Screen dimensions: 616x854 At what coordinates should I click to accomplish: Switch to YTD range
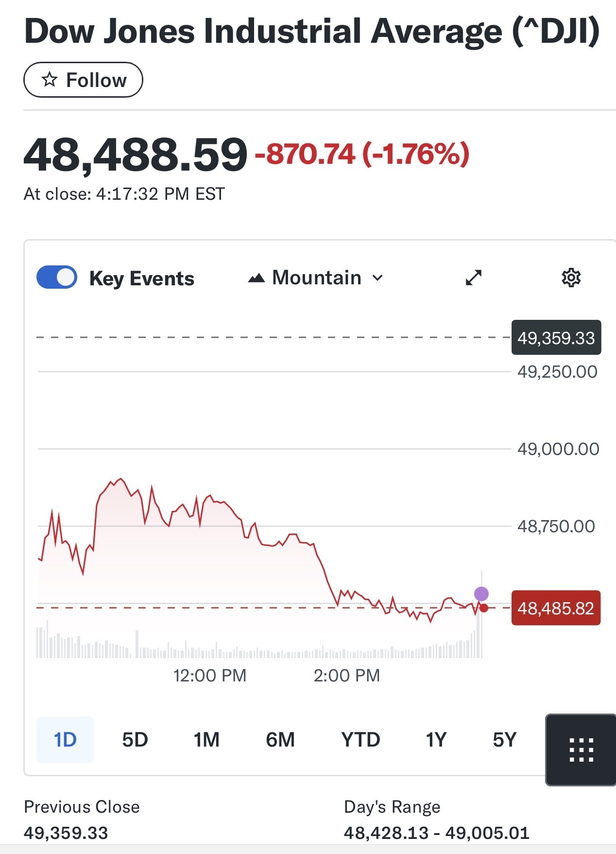[360, 740]
